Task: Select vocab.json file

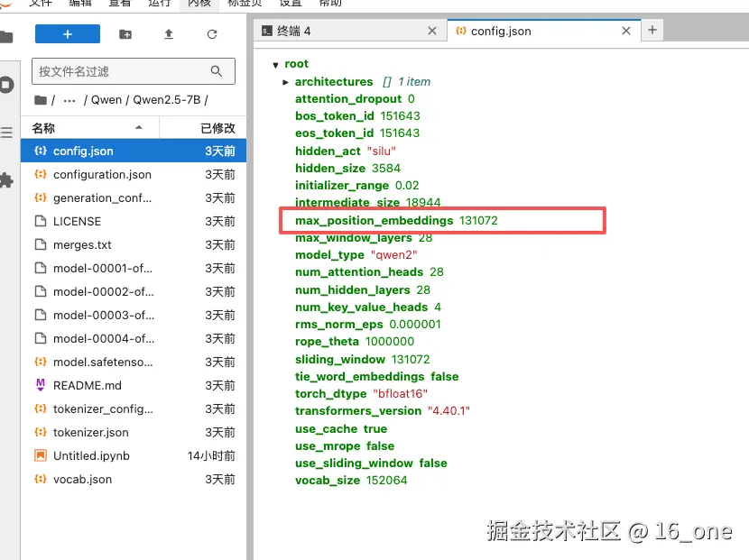Action: [x=134, y=478]
